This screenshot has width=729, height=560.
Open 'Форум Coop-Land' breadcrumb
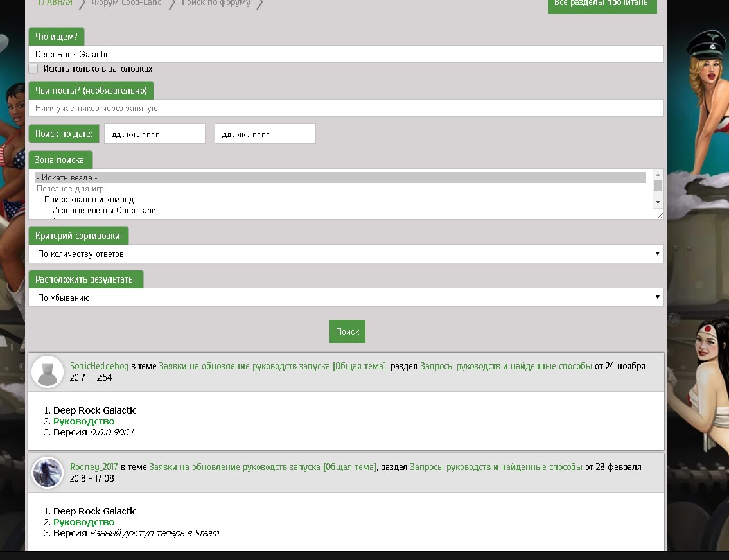click(127, 3)
